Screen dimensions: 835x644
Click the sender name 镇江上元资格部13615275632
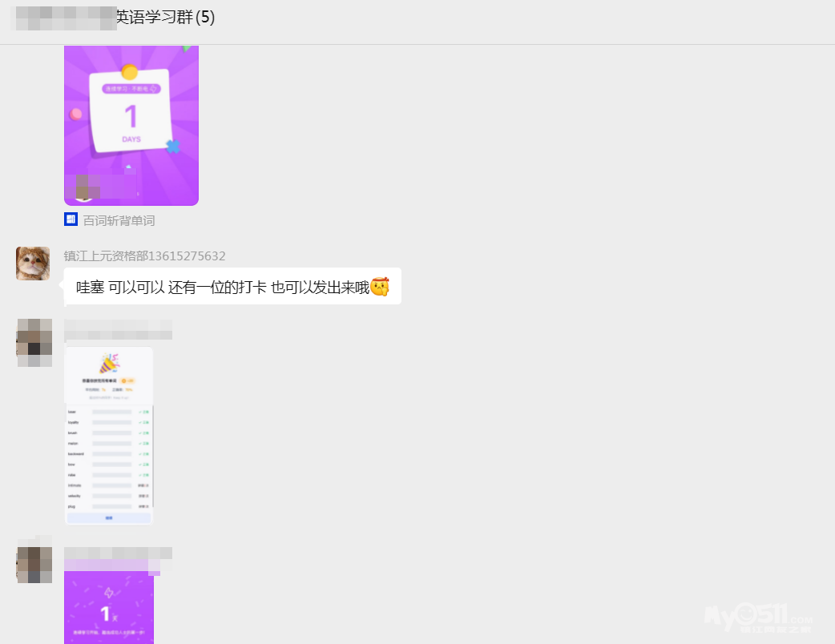click(x=144, y=256)
